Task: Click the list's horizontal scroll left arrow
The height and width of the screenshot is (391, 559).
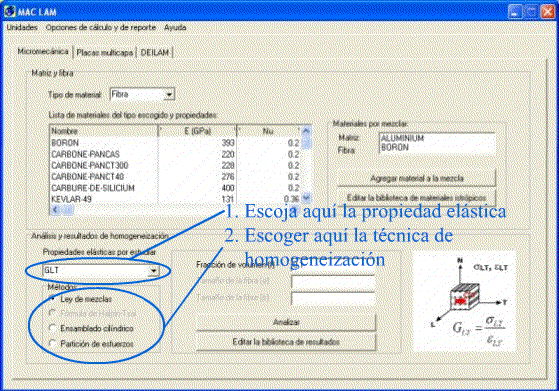Action: click(x=55, y=209)
